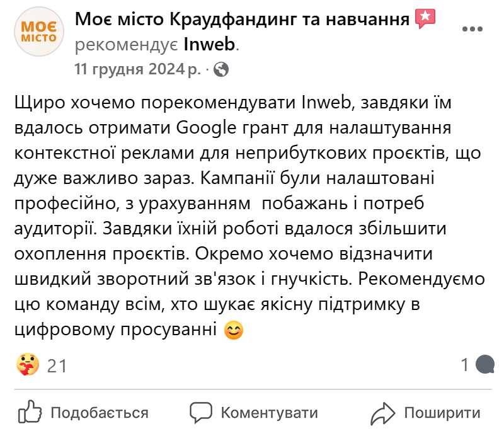The image size is (504, 436).
Task: Select the post body text area
Action: 246,214
